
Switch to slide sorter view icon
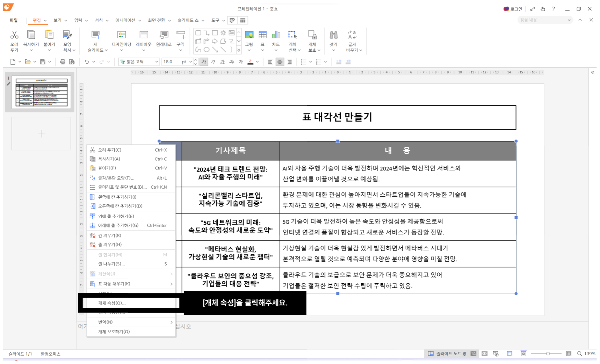point(484,354)
